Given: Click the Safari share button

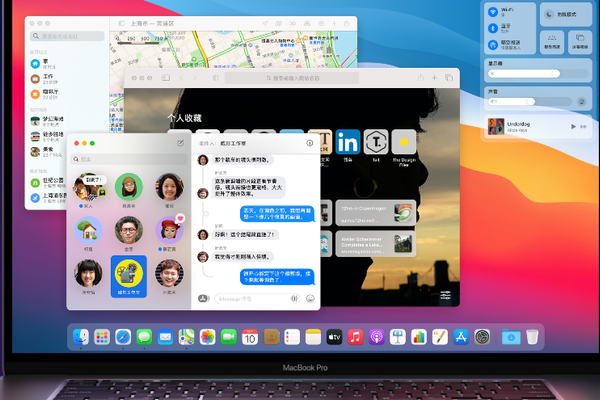Looking at the screenshot, I should [421, 78].
